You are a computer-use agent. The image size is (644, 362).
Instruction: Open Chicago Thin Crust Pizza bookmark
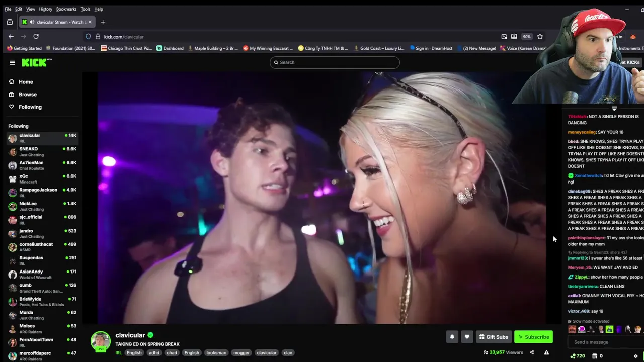tap(126, 48)
